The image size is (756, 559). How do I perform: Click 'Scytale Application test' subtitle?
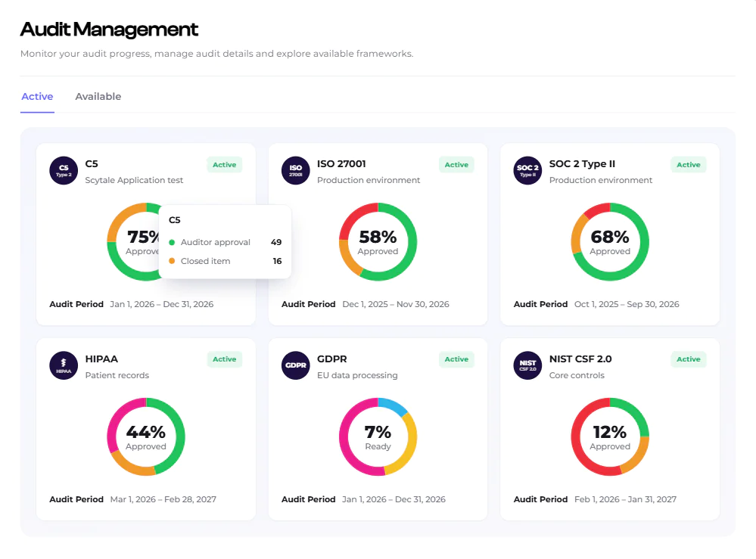134,180
